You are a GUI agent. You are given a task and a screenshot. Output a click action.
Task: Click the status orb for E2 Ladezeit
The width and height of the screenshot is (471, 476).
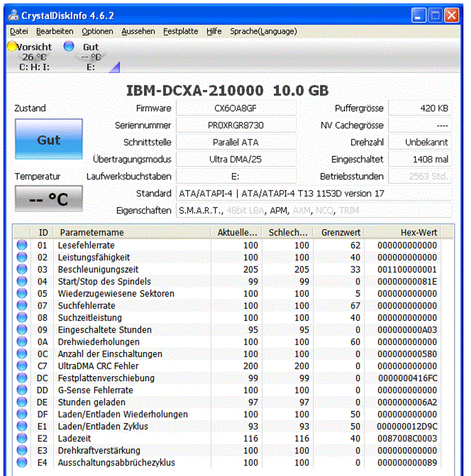tap(22, 438)
